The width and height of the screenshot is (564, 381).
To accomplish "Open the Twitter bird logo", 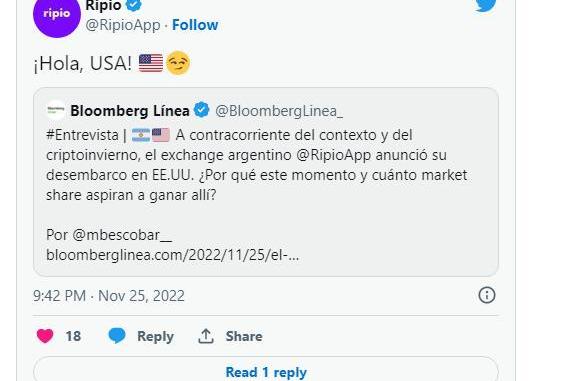I will pyautogui.click(x=485, y=5).
